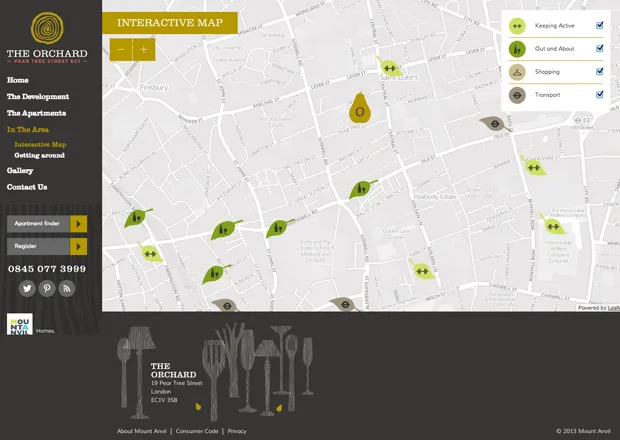
Task: Click the Keeping Active dumbbell legend icon
Action: (x=517, y=26)
